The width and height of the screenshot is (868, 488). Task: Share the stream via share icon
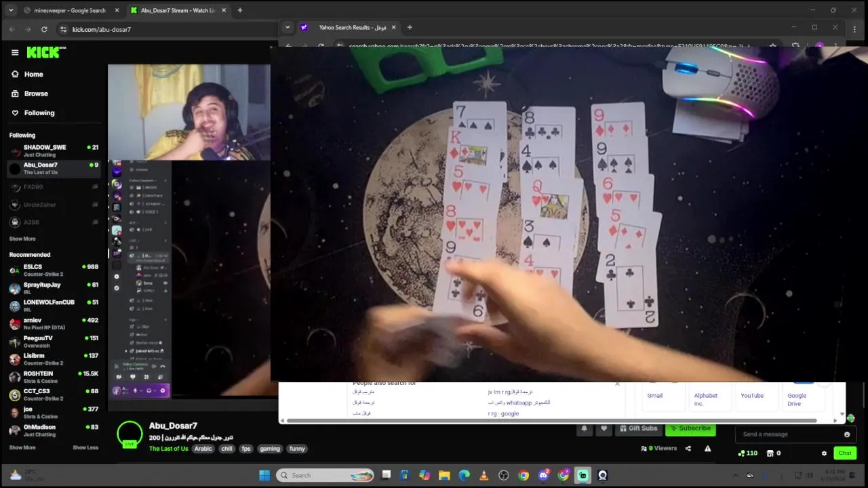click(x=688, y=449)
